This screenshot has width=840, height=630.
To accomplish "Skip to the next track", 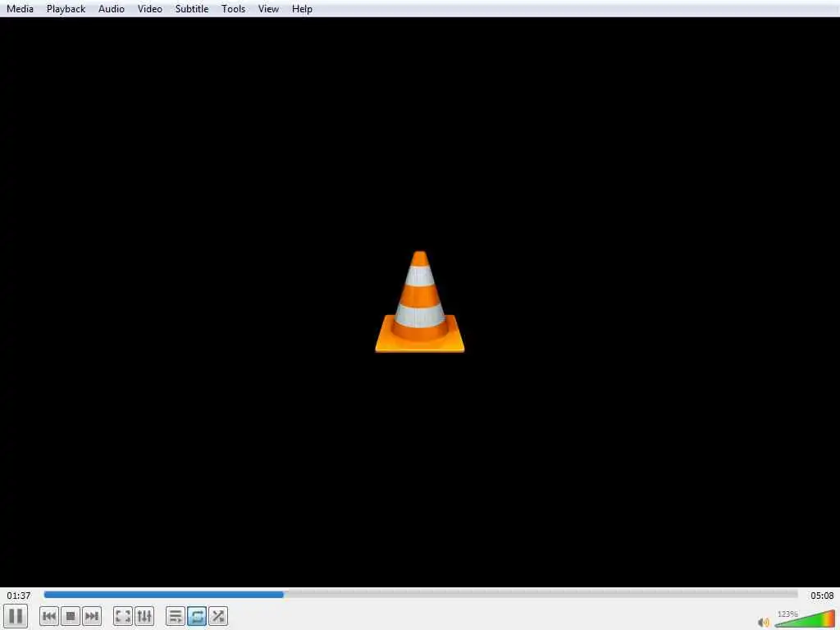I will click(x=92, y=616).
